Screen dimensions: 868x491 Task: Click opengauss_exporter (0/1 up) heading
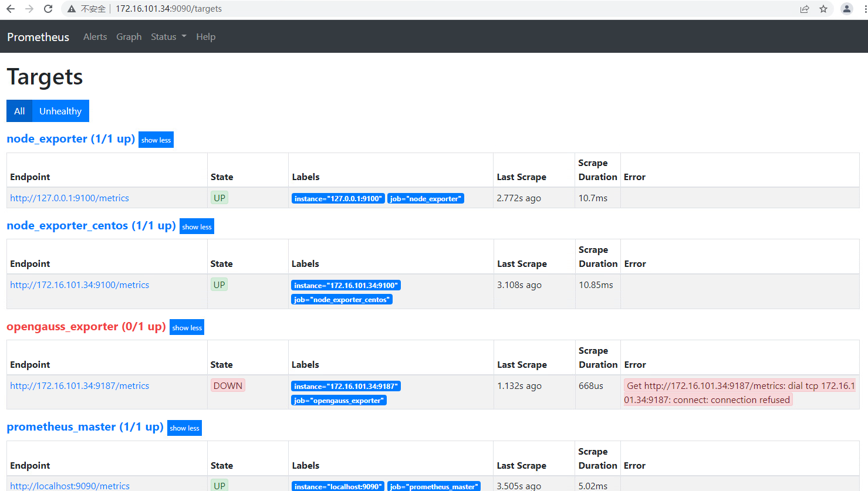click(x=86, y=327)
